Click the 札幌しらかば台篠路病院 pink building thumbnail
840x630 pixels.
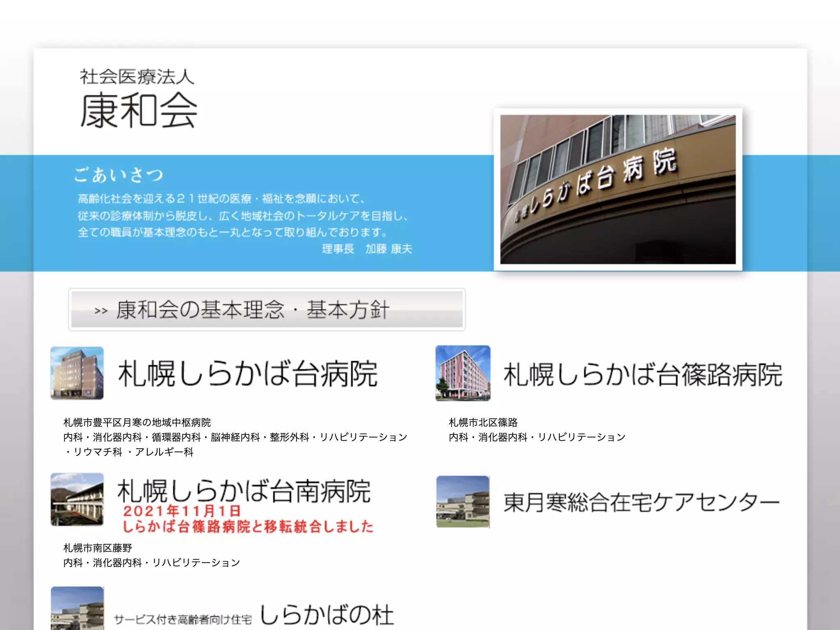click(x=463, y=373)
